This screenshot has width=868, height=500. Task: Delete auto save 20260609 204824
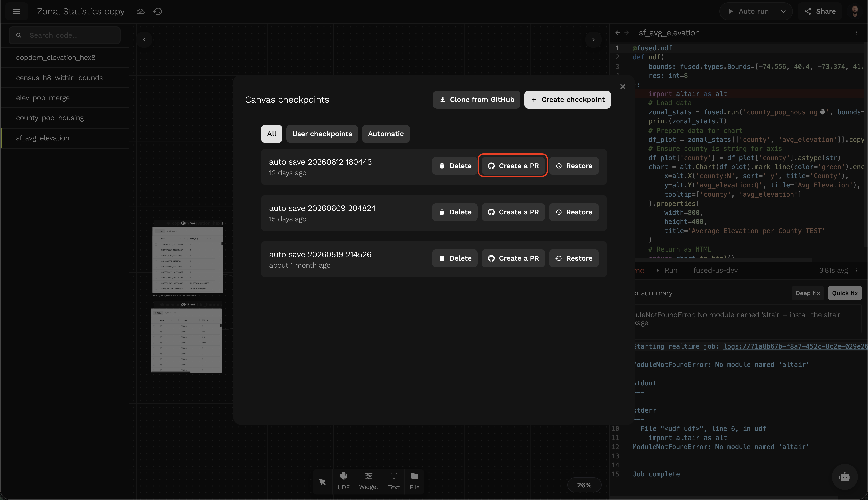click(x=455, y=212)
